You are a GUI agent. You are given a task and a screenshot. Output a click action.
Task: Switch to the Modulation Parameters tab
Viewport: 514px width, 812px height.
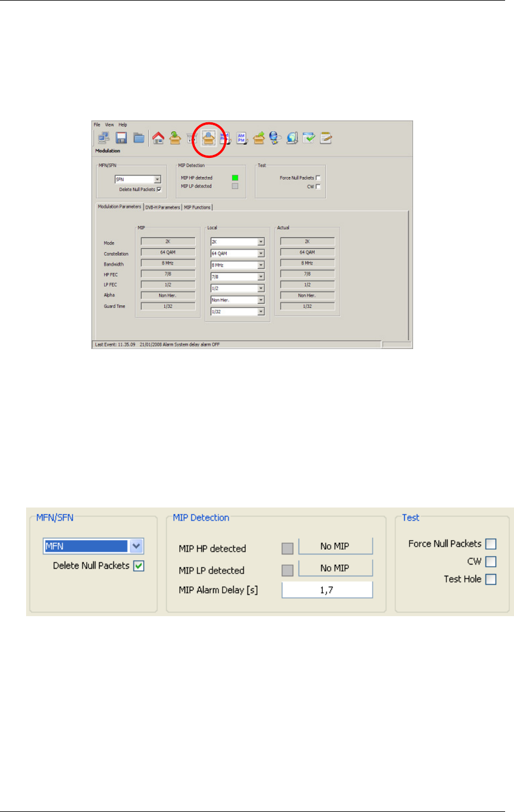[x=119, y=207]
